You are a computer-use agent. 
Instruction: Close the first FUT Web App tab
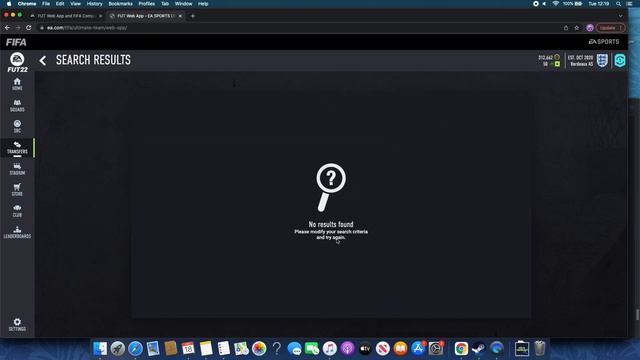100,16
